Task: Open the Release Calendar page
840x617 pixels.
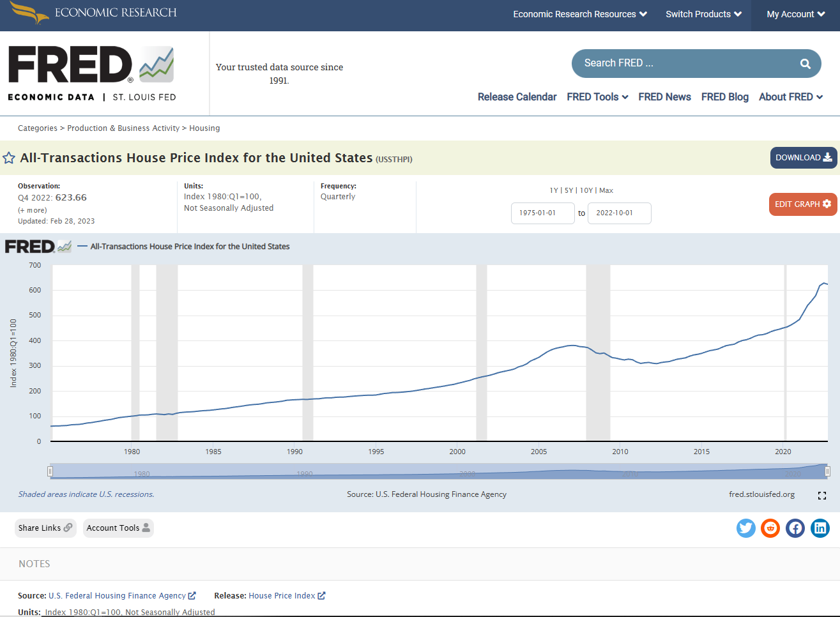Action: pyautogui.click(x=517, y=97)
